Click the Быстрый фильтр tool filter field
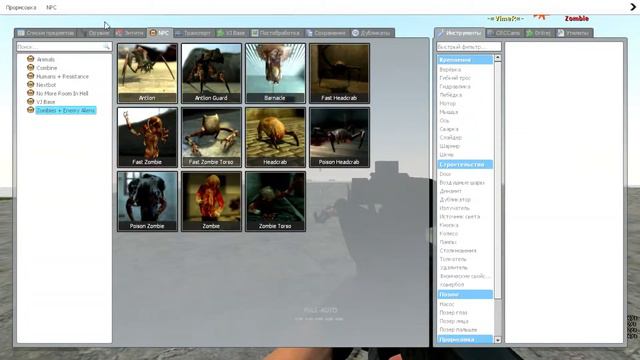The width and height of the screenshot is (640, 360). (469, 47)
